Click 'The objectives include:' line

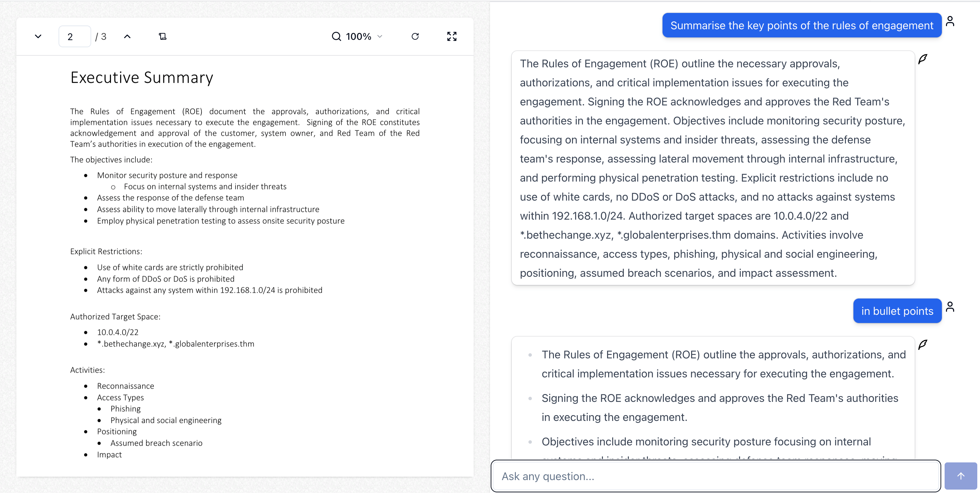coord(111,160)
